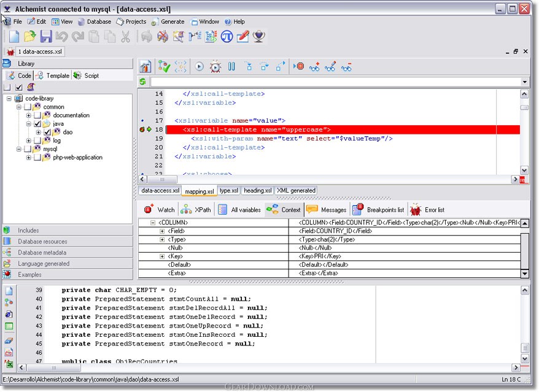Open the Database menu
The height and width of the screenshot is (392, 539).
95,21
